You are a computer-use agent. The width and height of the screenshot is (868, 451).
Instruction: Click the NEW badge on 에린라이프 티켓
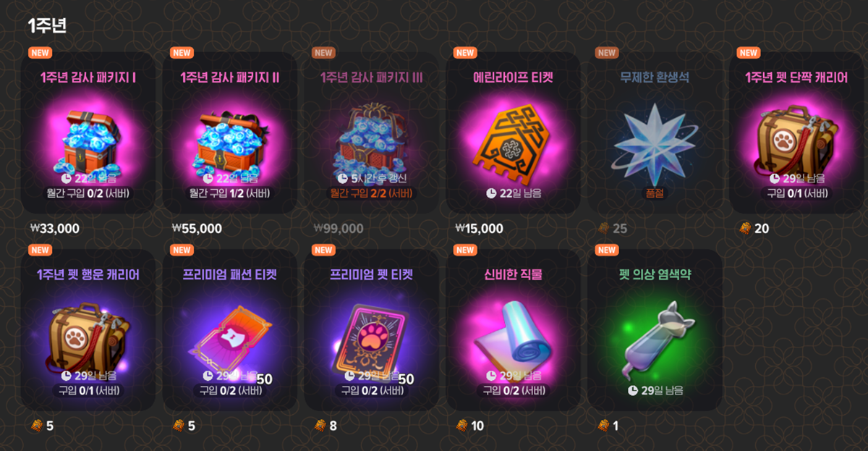(465, 53)
